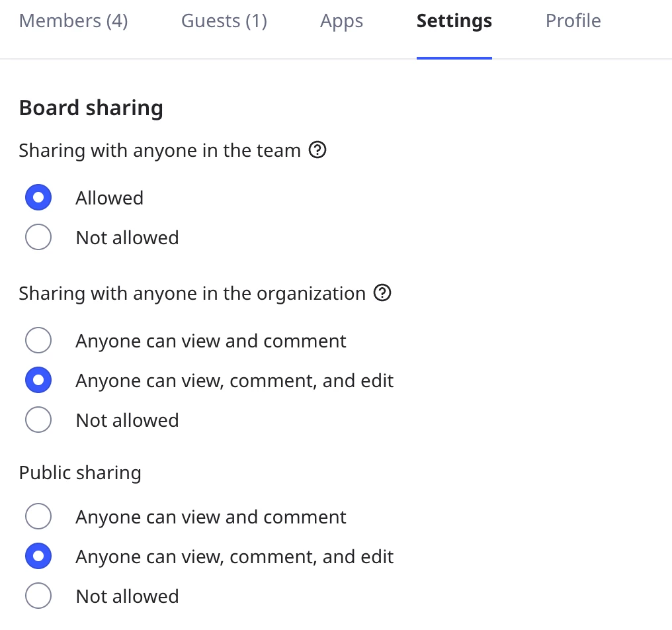Open help icon for organization sharing

pyautogui.click(x=382, y=293)
